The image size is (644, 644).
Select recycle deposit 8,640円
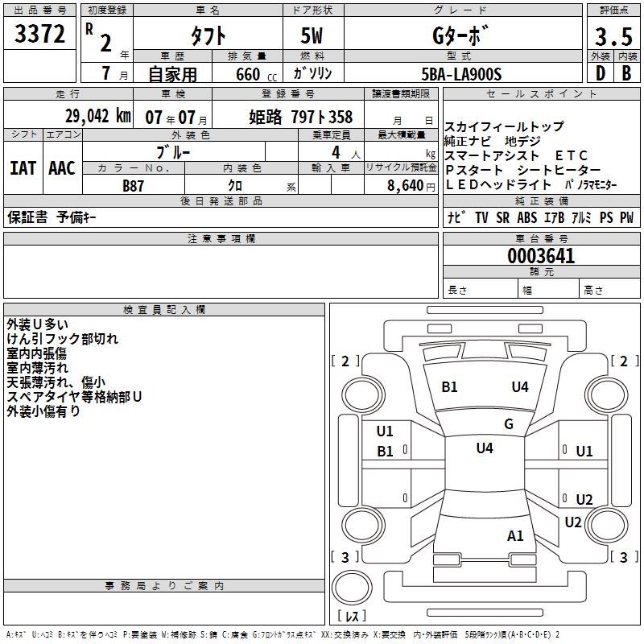coord(411,186)
